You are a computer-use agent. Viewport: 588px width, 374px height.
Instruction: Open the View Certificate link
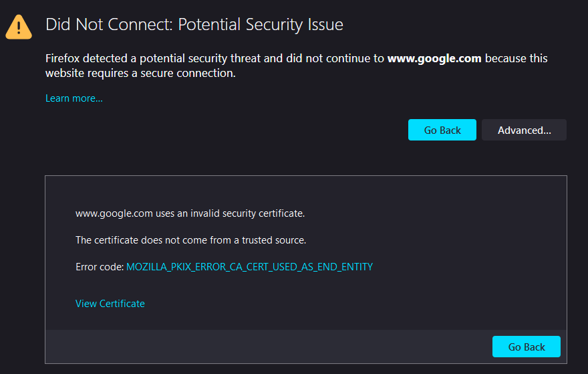tap(110, 304)
